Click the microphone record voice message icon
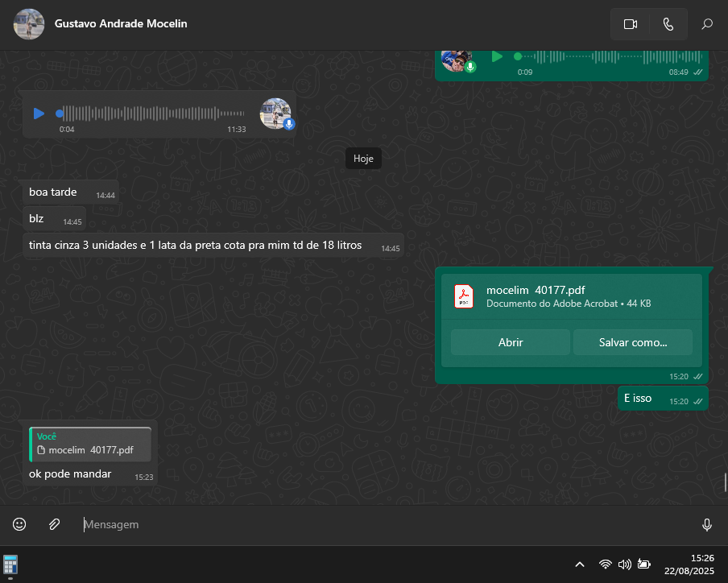Screen dimensions: 728x583 coord(706,524)
